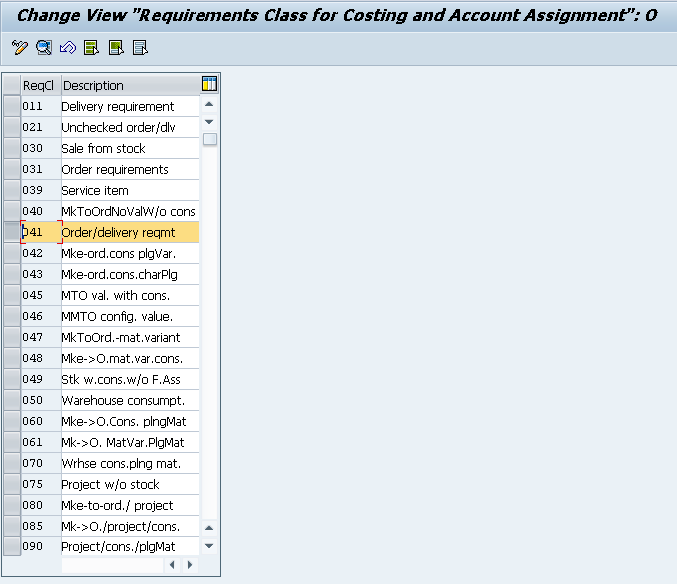Toggle display/change mode pencil icon
Screen dimensions: 677x584
coord(19,47)
